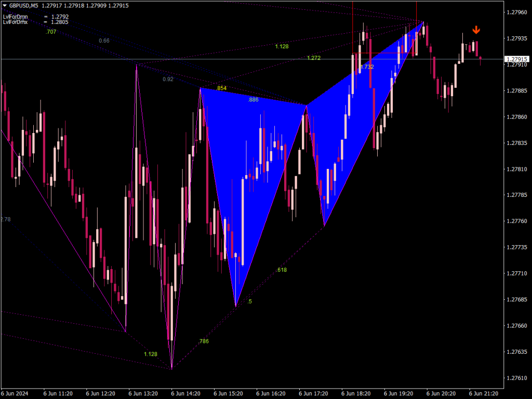This screenshot has width=532, height=399.
Task: Click the 1.732 extension label
Action: (x=366, y=66)
